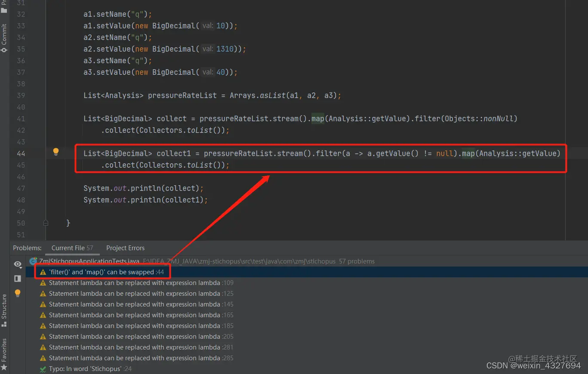
Task: Click the quick-fix bulb in Problems toolbar
Action: (18, 293)
